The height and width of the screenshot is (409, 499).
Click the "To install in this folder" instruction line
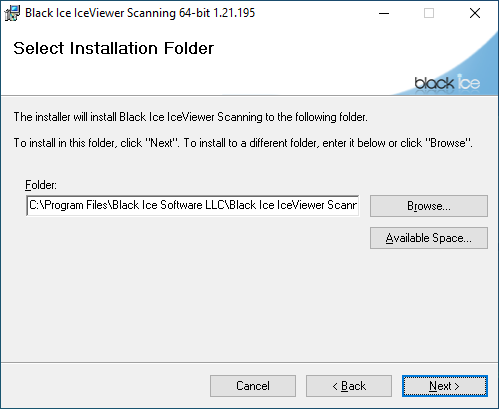(243, 143)
